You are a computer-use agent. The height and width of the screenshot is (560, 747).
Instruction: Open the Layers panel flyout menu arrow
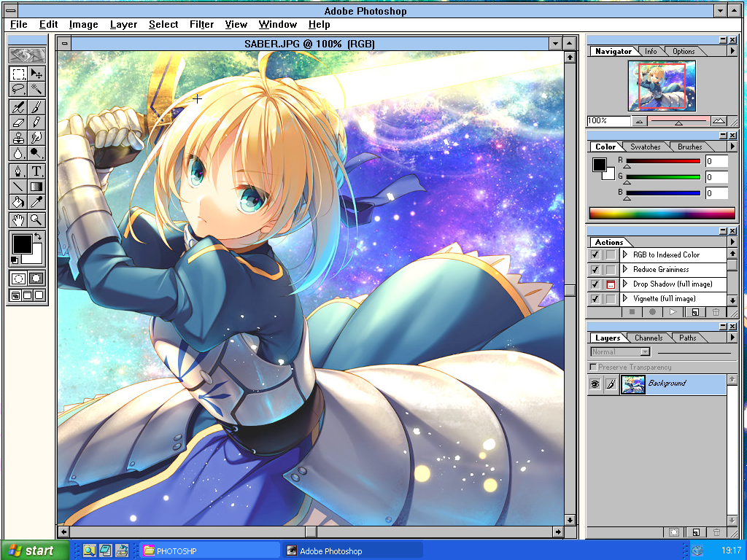tap(732, 338)
